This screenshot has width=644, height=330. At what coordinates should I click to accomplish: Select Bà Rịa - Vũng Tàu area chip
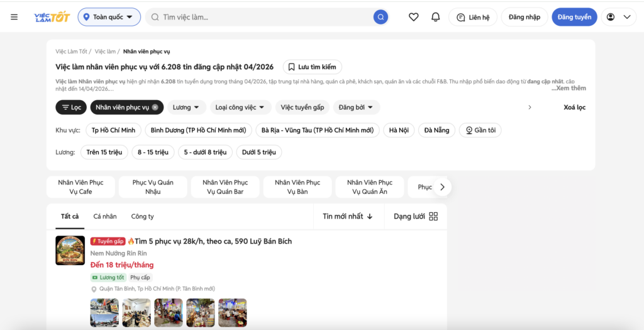click(318, 130)
